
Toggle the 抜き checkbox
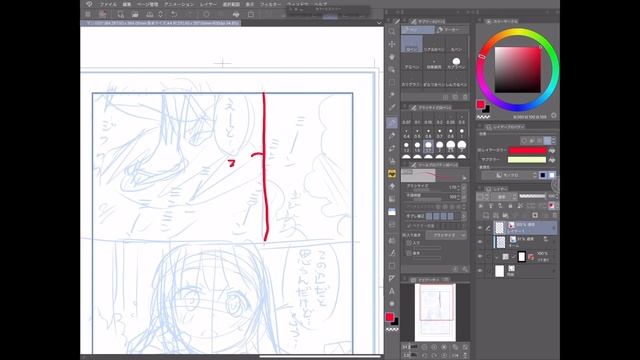click(x=409, y=253)
